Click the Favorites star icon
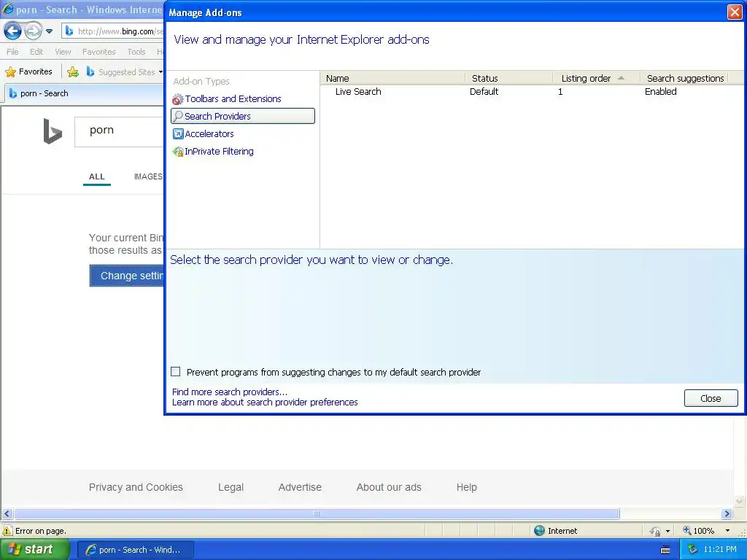747x560 pixels. click(x=10, y=72)
